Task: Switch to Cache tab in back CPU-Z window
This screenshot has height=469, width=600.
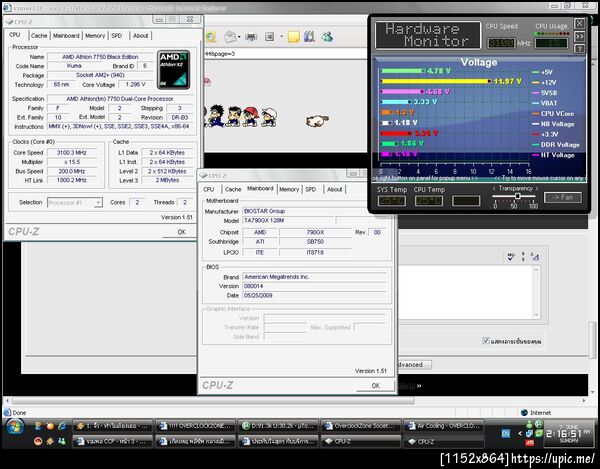Action: click(39, 35)
